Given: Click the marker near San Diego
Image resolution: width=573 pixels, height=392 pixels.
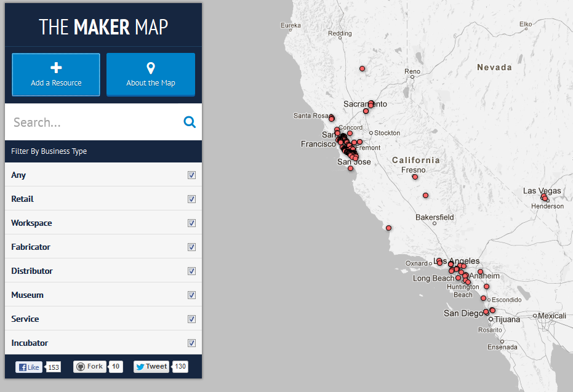Looking at the screenshot, I should (487, 313).
